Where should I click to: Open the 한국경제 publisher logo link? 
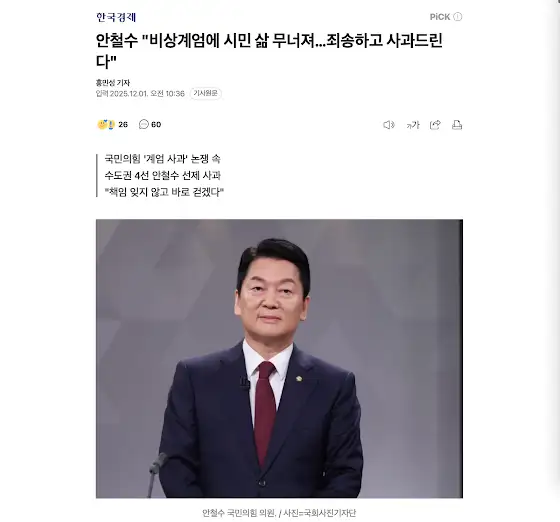coord(116,17)
